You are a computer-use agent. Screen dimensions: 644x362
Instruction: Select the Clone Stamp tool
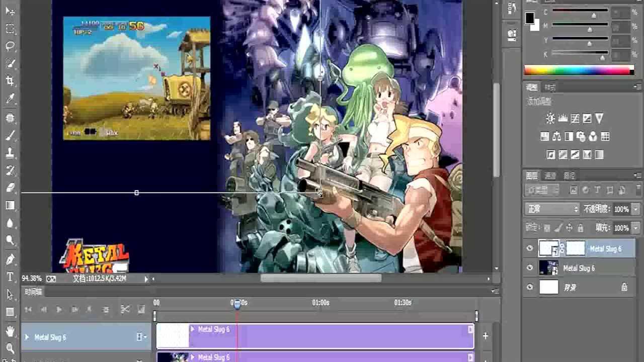[x=10, y=153]
